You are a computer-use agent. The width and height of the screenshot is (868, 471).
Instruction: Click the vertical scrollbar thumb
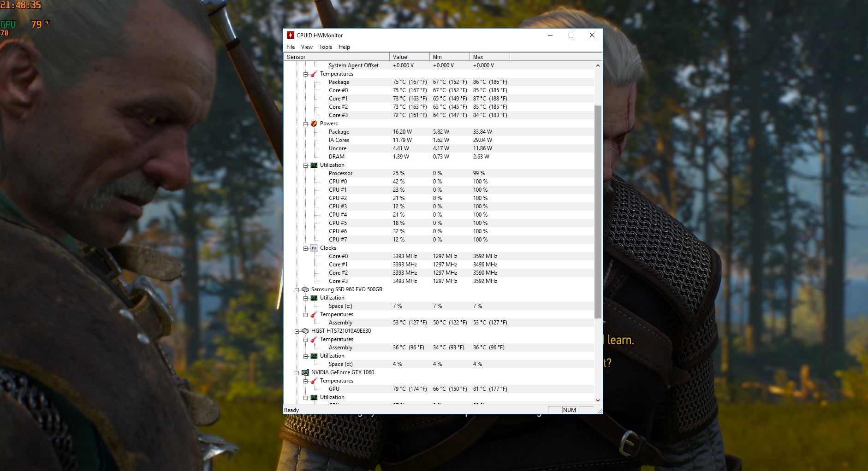(598, 212)
